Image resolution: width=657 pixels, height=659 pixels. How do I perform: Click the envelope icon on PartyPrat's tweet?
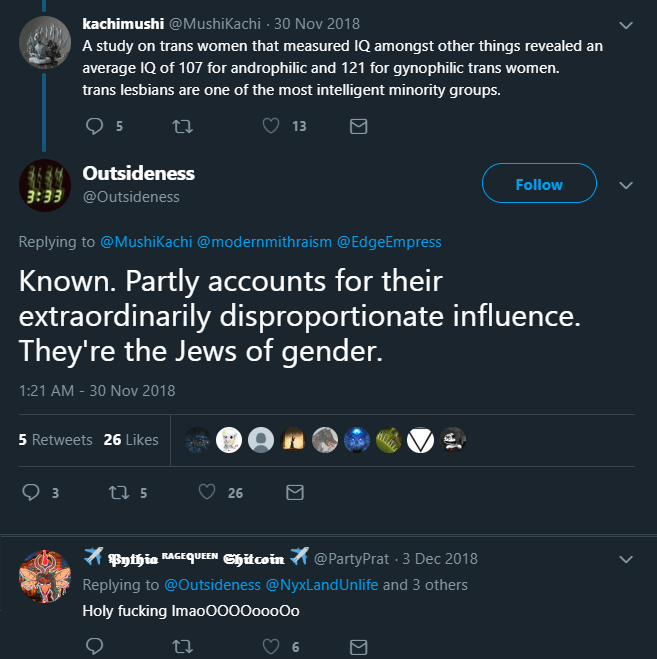pos(358,647)
